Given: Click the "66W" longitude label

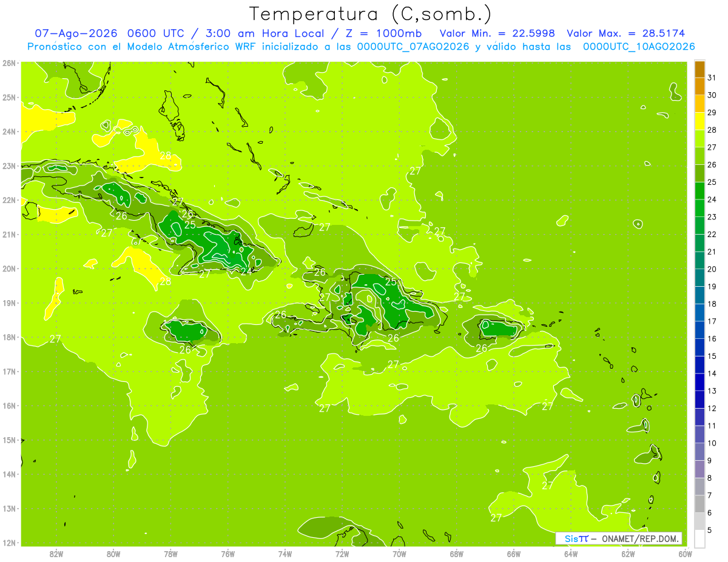Looking at the screenshot, I should [513, 554].
